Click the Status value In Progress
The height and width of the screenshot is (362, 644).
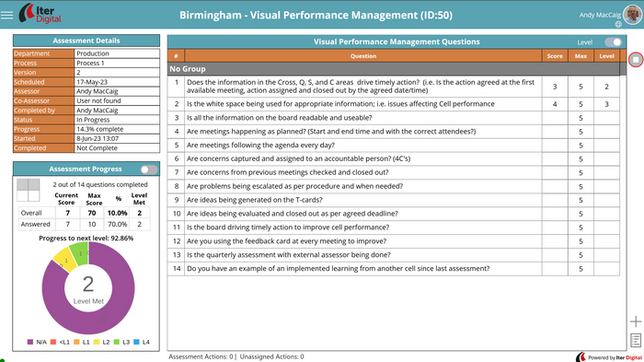point(117,120)
